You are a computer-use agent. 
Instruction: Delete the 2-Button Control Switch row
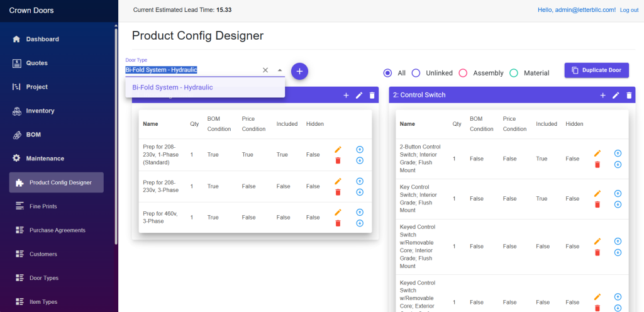click(597, 164)
